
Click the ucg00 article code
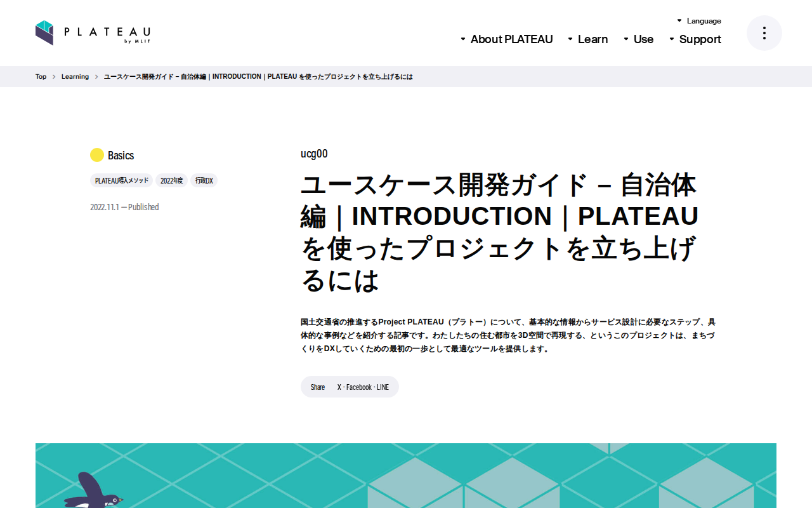tap(314, 154)
